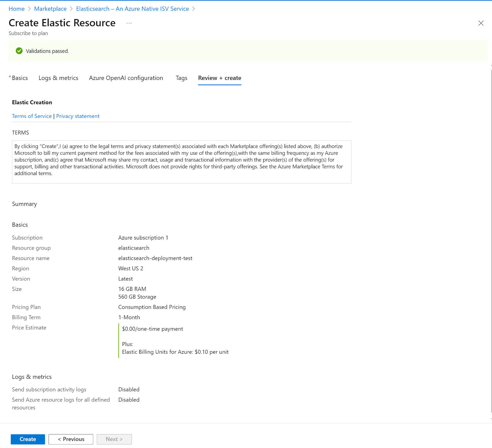Click the disabled Next button

pos(114,439)
